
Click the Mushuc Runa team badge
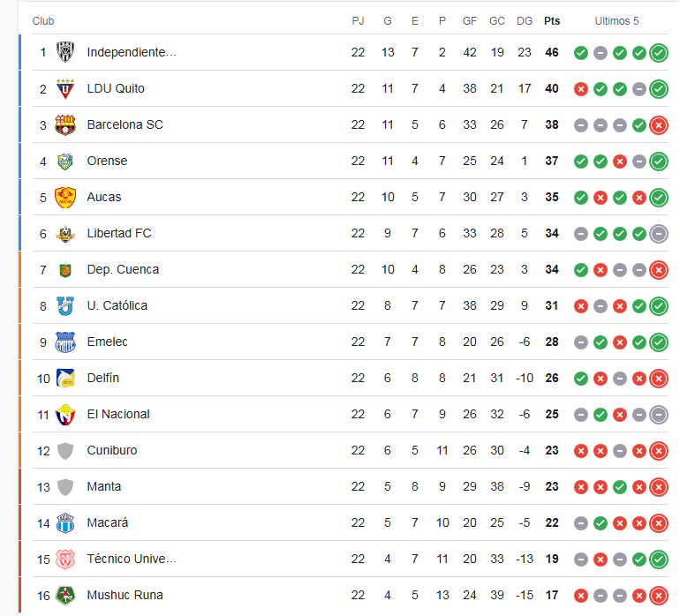tap(65, 595)
